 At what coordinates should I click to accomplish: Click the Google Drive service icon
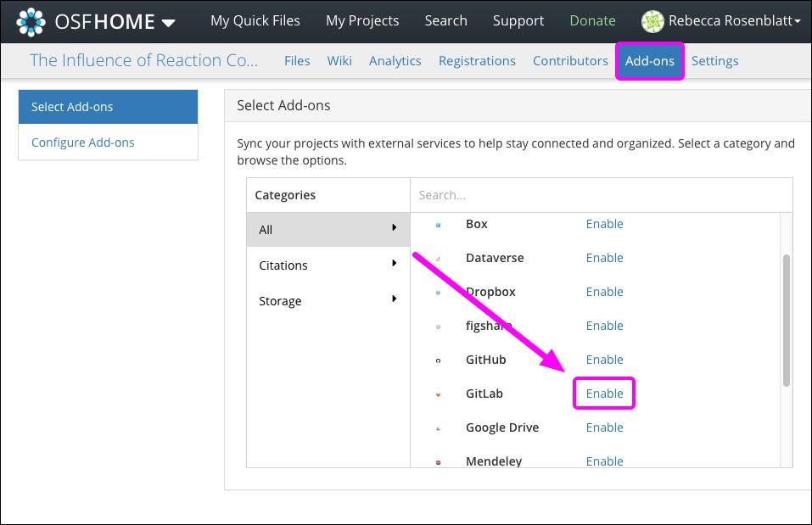click(x=438, y=427)
